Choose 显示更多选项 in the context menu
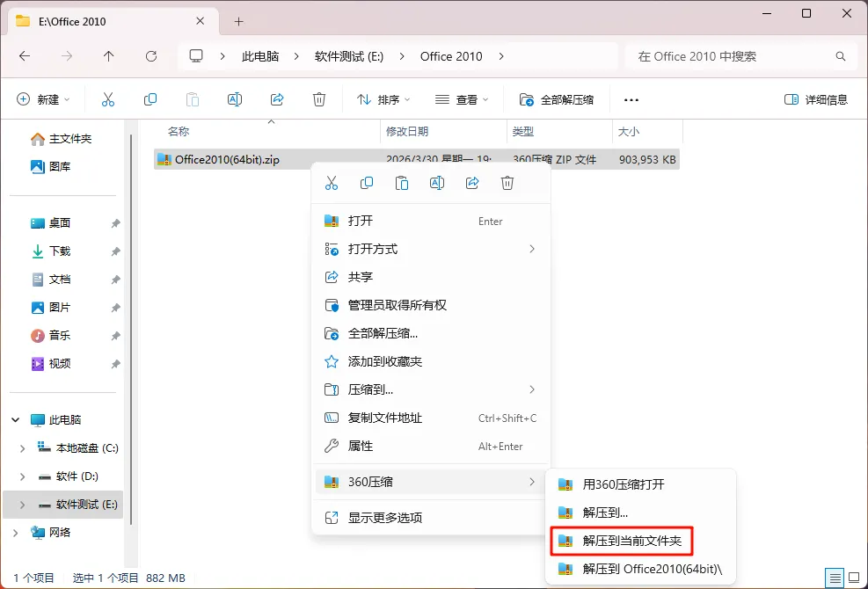 pyautogui.click(x=431, y=518)
